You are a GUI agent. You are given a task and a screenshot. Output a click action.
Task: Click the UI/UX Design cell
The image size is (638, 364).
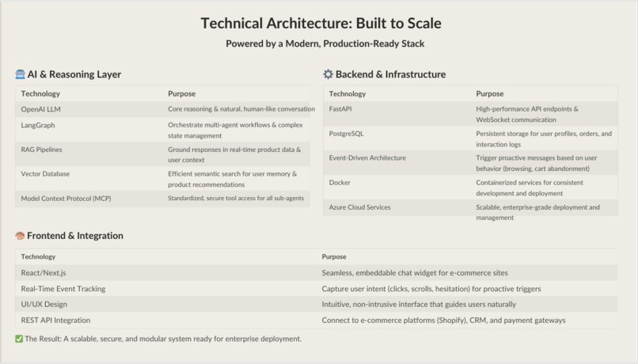click(44, 304)
